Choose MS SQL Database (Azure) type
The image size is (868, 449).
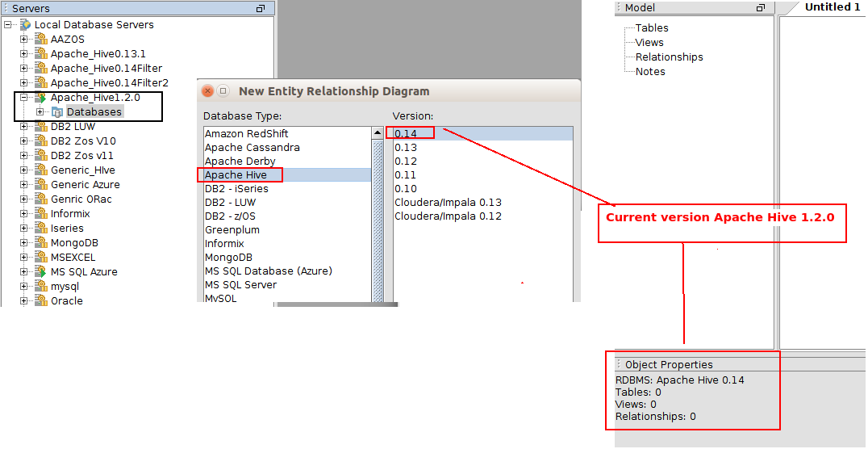tap(286, 271)
